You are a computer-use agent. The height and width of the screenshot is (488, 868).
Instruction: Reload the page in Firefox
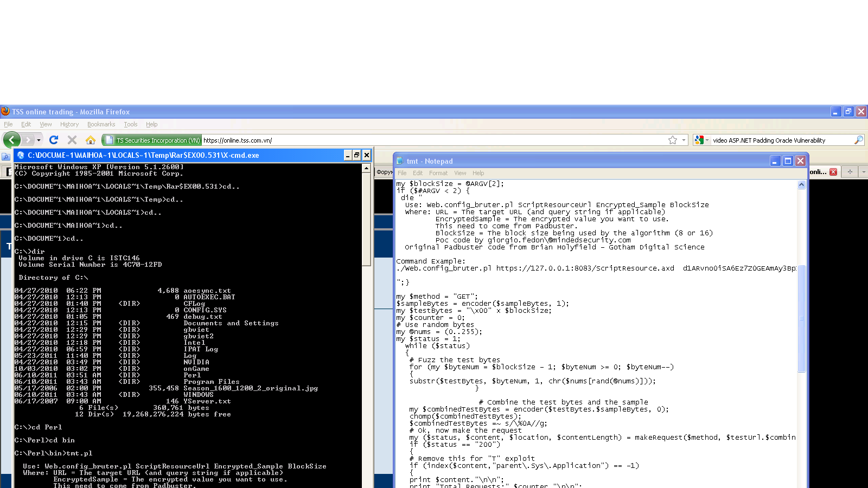[53, 140]
